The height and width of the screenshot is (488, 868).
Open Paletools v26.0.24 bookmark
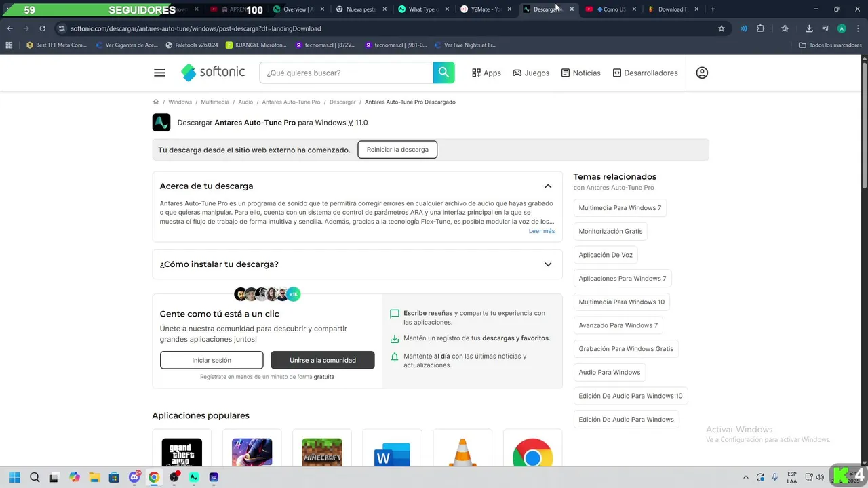pos(192,45)
